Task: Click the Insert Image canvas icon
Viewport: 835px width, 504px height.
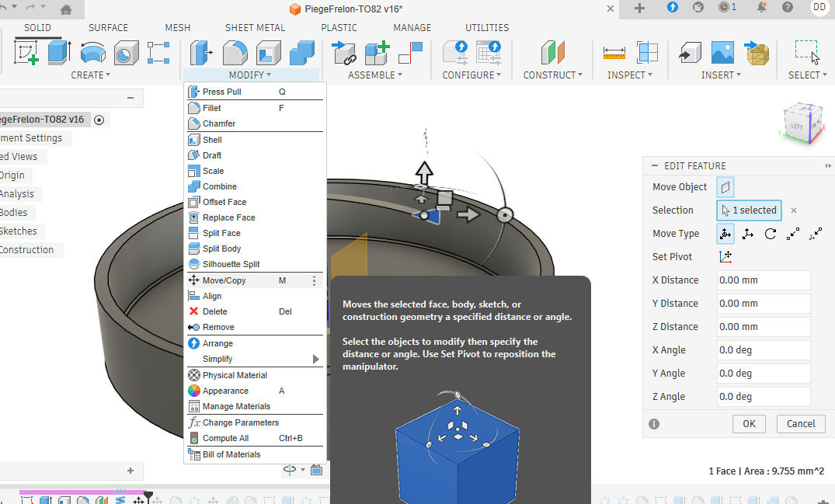Action: [722, 53]
